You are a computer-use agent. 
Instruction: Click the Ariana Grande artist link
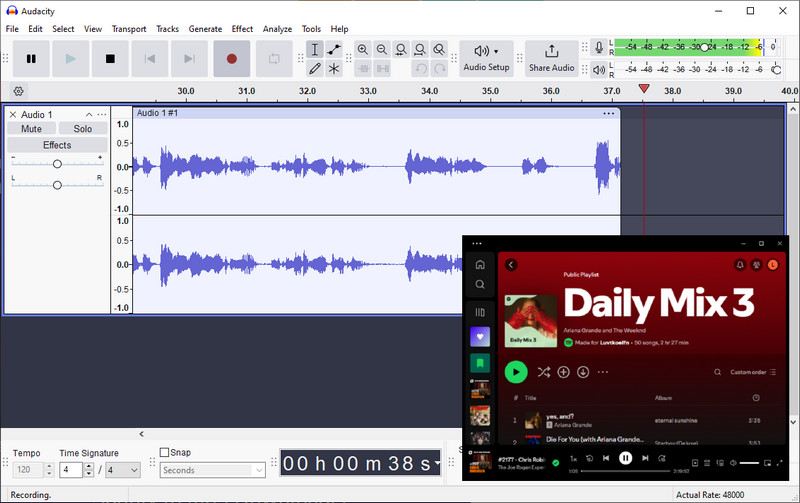572,425
